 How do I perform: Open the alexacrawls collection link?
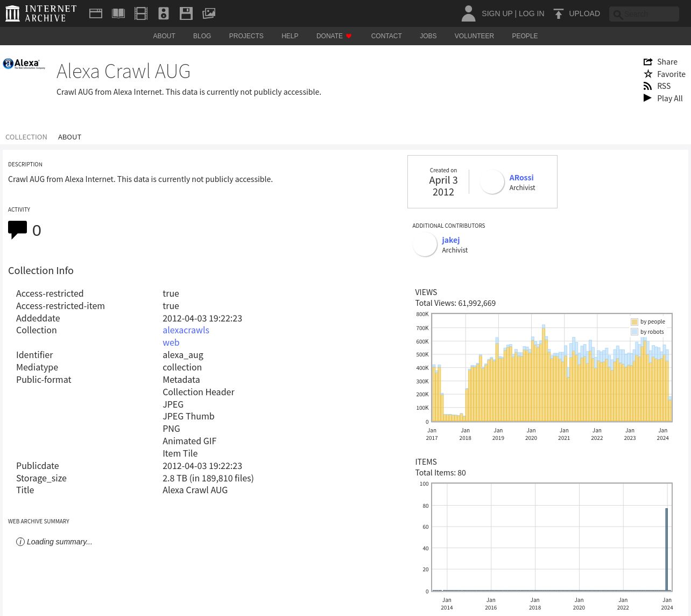pyautogui.click(x=186, y=330)
